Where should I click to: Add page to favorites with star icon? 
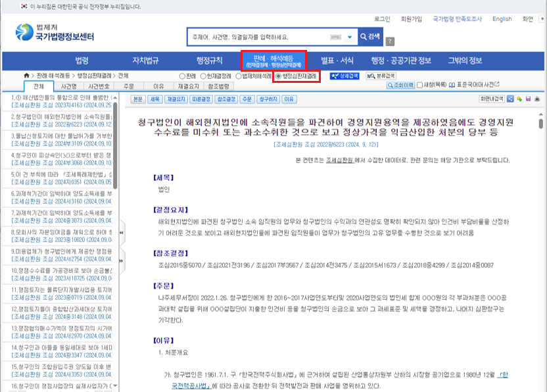pos(519,99)
